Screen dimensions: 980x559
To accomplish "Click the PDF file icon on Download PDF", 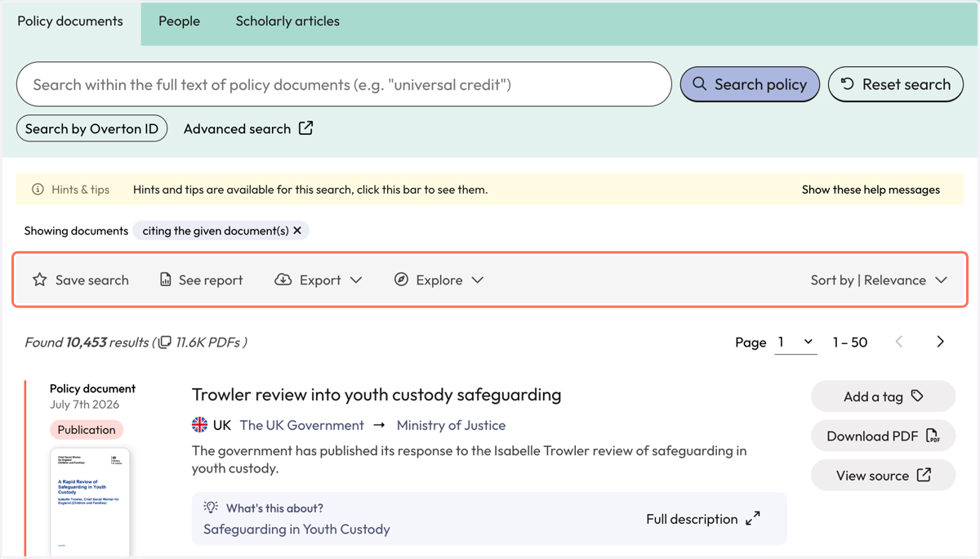I will tap(933, 436).
